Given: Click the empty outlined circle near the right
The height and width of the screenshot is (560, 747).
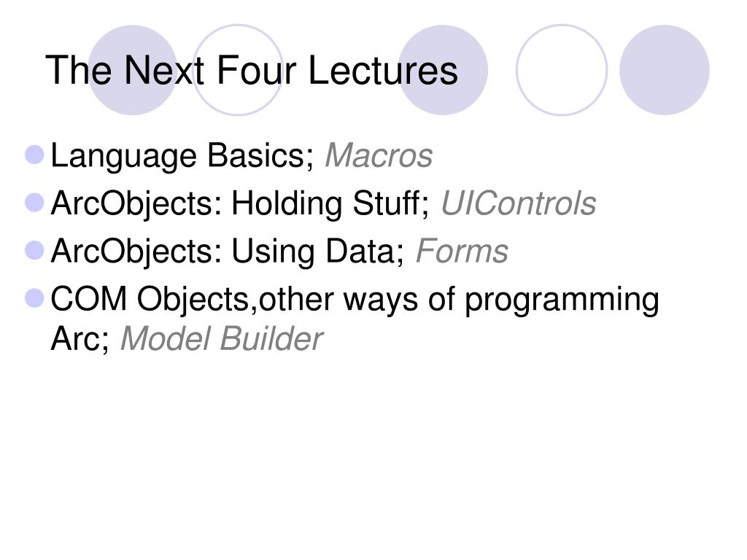Looking at the screenshot, I should 562,70.
